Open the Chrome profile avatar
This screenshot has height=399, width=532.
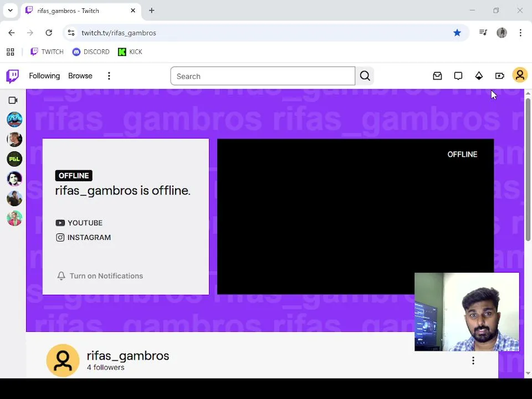[502, 33]
